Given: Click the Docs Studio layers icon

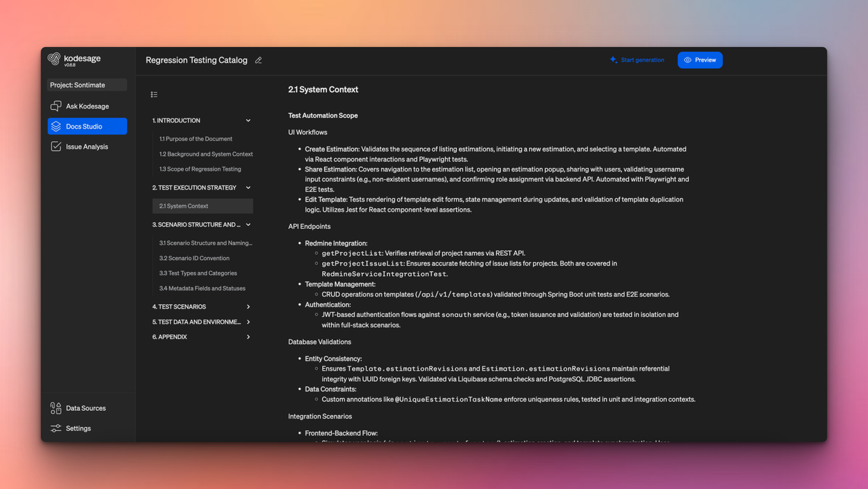Looking at the screenshot, I should pos(56,127).
